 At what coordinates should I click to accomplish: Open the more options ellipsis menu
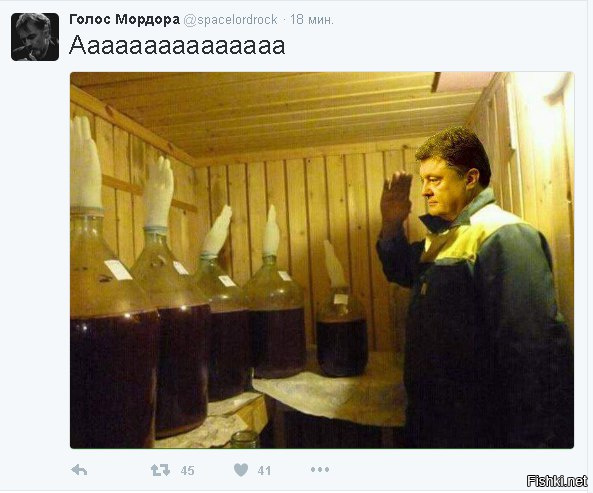click(320, 470)
